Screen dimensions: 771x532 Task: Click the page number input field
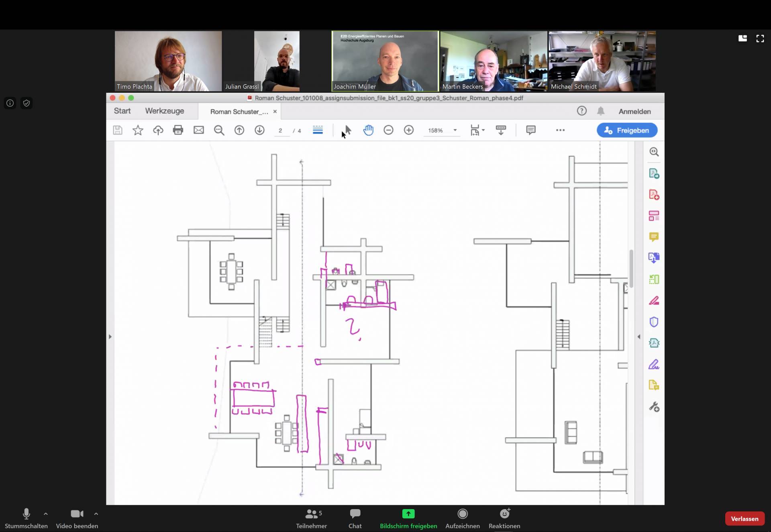(281, 130)
